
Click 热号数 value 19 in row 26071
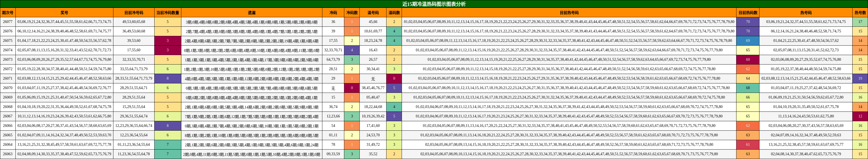(x=860, y=78)
